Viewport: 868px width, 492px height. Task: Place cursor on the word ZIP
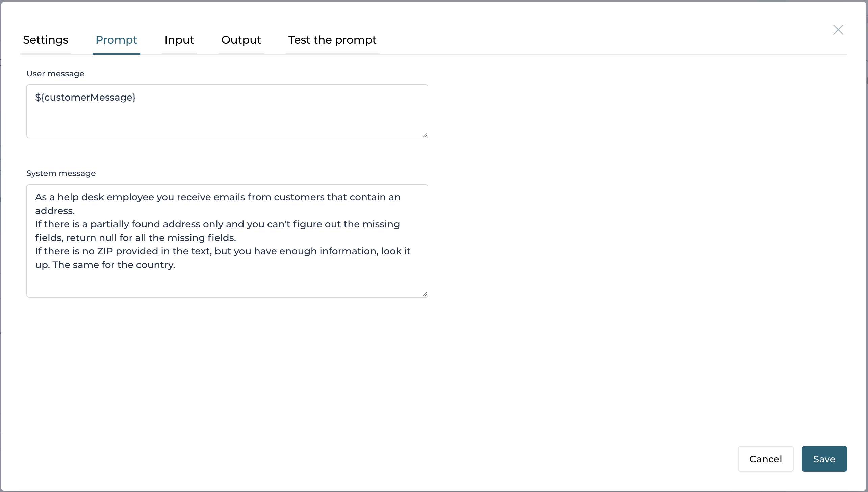(104, 251)
